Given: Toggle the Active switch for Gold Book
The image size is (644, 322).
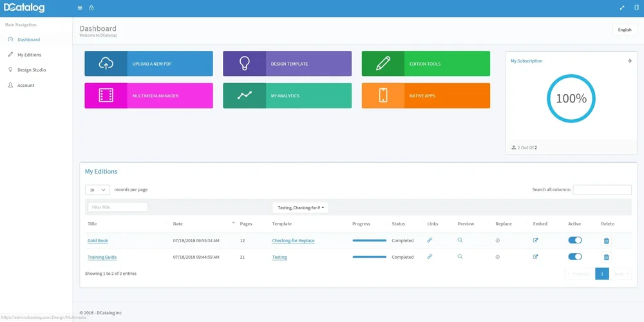Looking at the screenshot, I should click(x=575, y=240).
